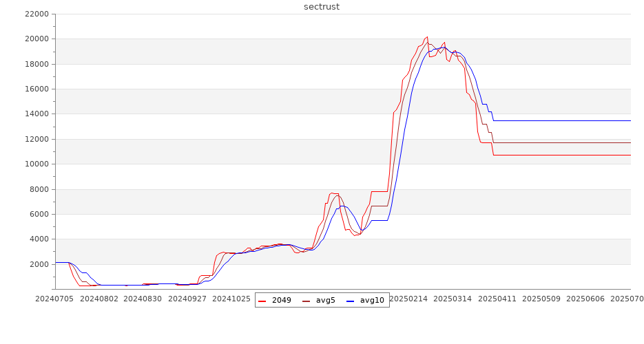
Task: Click the blue line marker beside avg10
Action: 350,301
